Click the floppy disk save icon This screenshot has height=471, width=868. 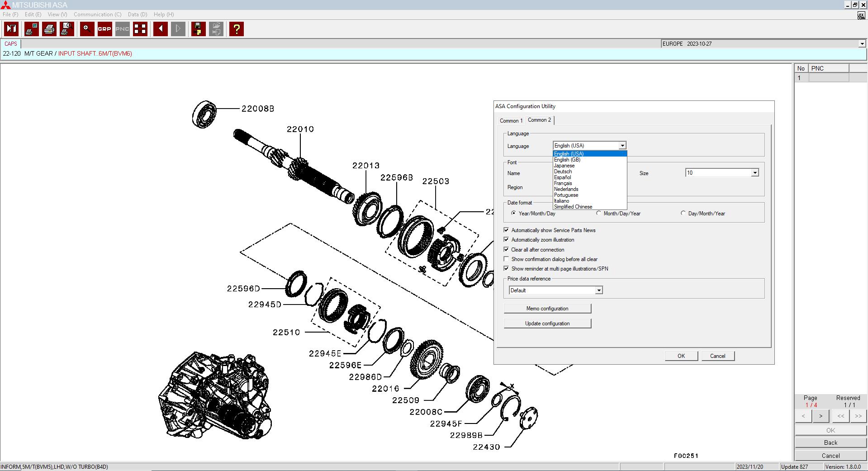198,29
